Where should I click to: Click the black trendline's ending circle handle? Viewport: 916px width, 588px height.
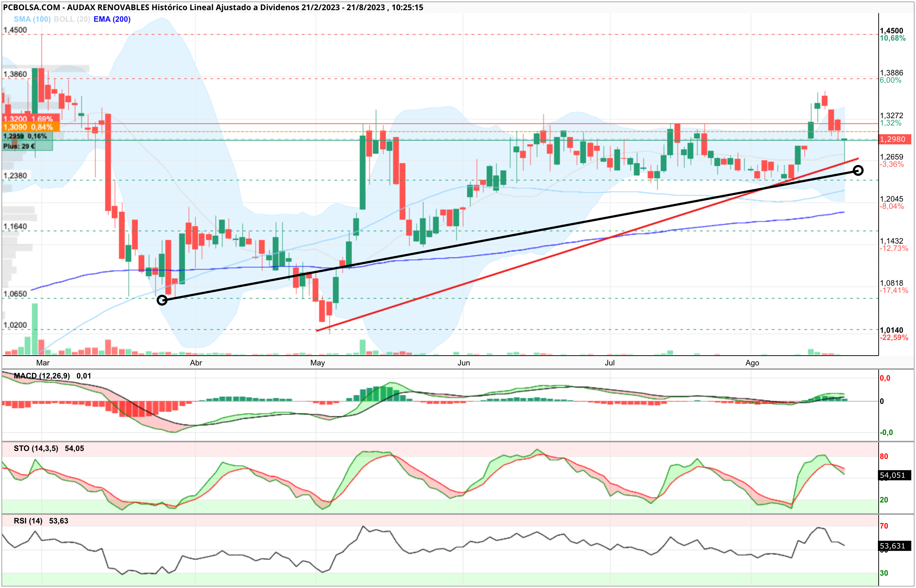pos(858,170)
